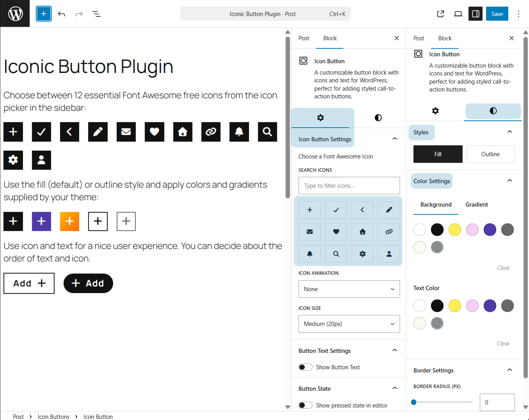This screenshot has width=529, height=420.
Task: Select the orange gradient plus button
Action: pyautogui.click(x=69, y=221)
